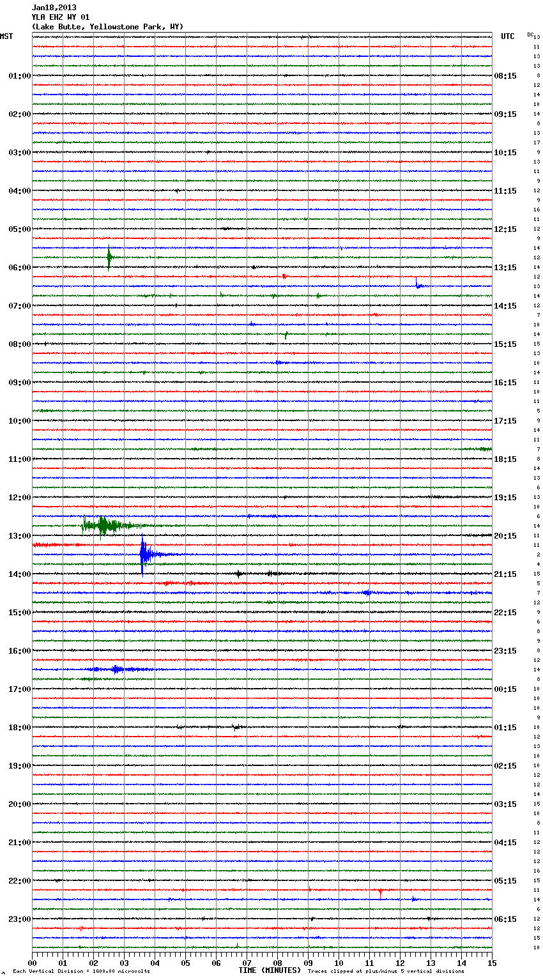Screen dimensions: 543x980
Task: Click the MST timezone header
Action: coord(6,36)
